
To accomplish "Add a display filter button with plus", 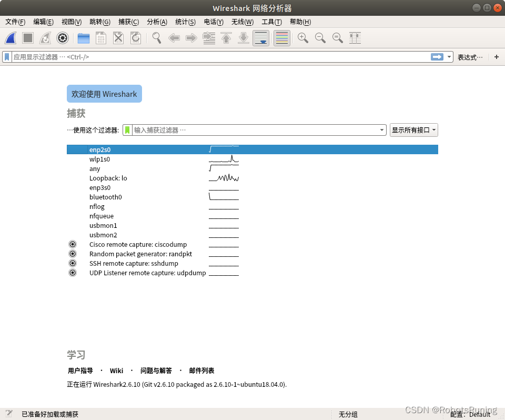I will (x=496, y=57).
